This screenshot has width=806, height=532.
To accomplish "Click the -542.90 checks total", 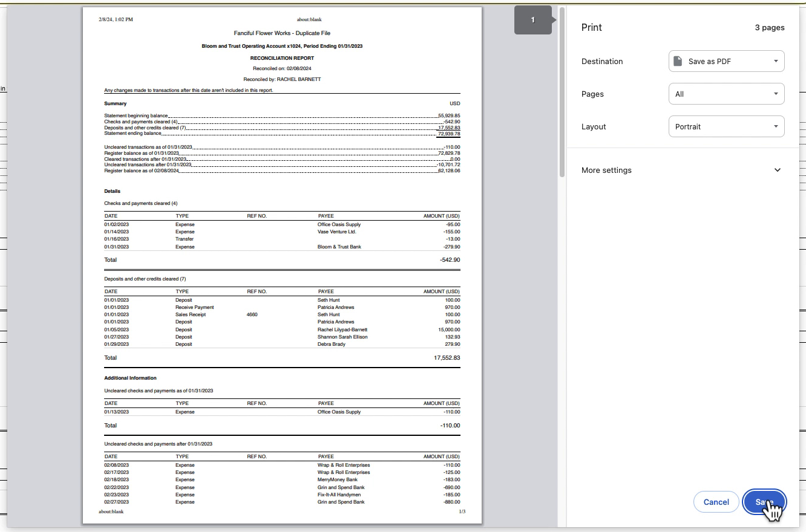I will pyautogui.click(x=450, y=260).
